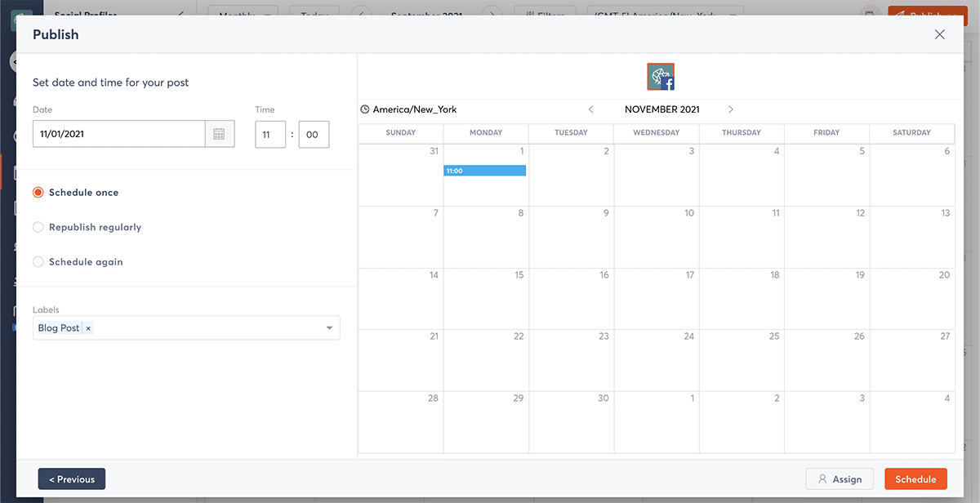Select November 17 on the calendar
Screen dimensions: 980x503
click(x=657, y=298)
